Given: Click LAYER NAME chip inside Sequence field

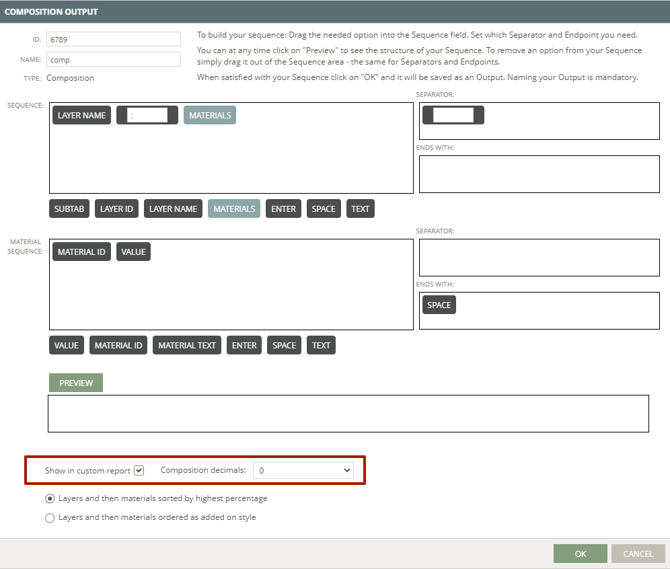Looking at the screenshot, I should (82, 115).
